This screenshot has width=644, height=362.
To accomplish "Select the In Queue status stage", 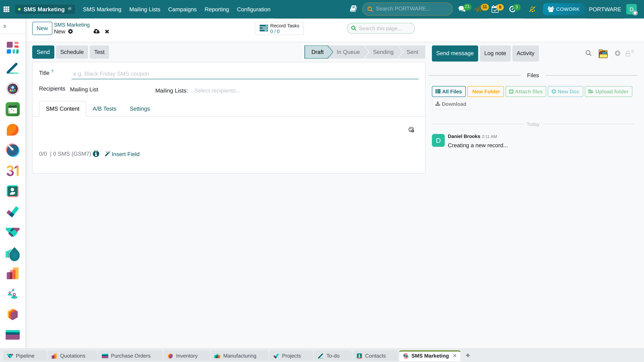I will [348, 52].
